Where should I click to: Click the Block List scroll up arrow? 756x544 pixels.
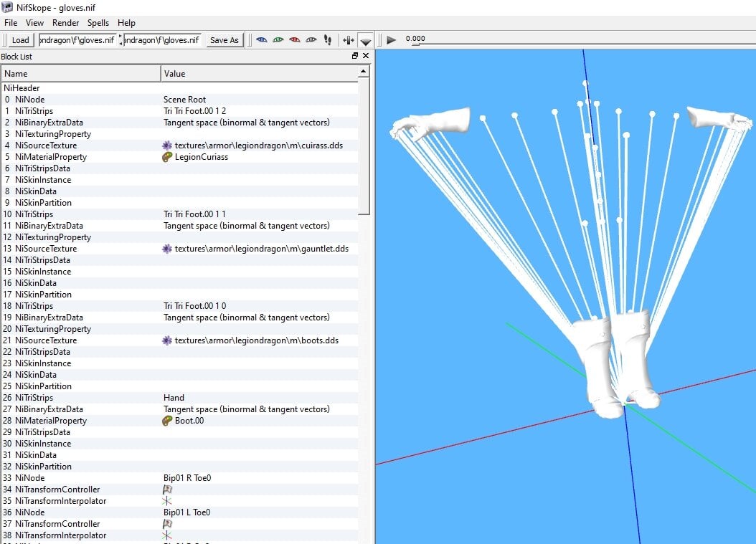[364, 72]
